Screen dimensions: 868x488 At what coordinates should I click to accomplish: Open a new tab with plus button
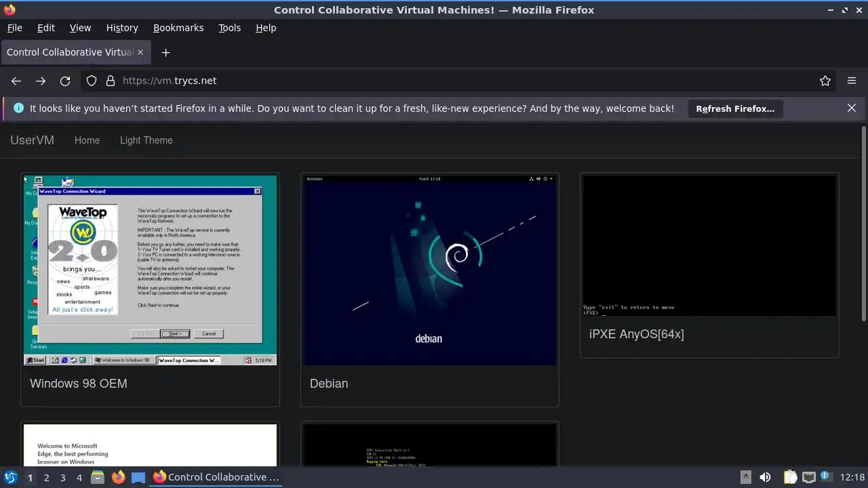165,52
